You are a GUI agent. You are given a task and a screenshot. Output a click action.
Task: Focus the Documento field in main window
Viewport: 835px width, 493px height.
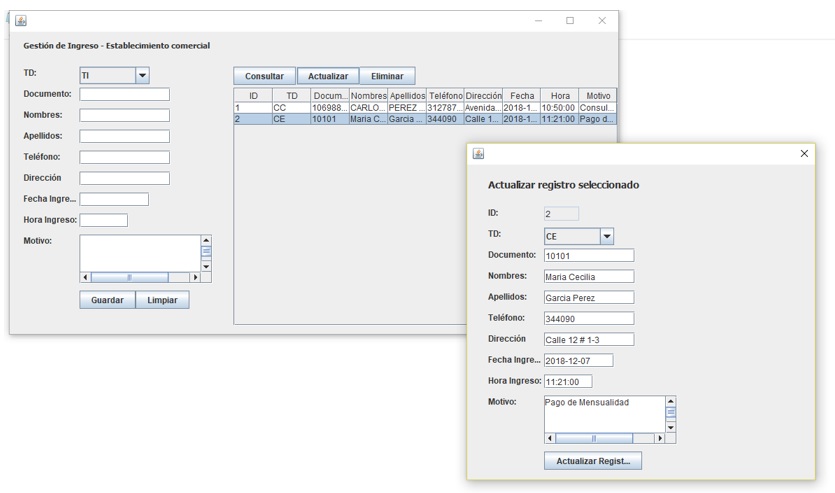coord(125,94)
